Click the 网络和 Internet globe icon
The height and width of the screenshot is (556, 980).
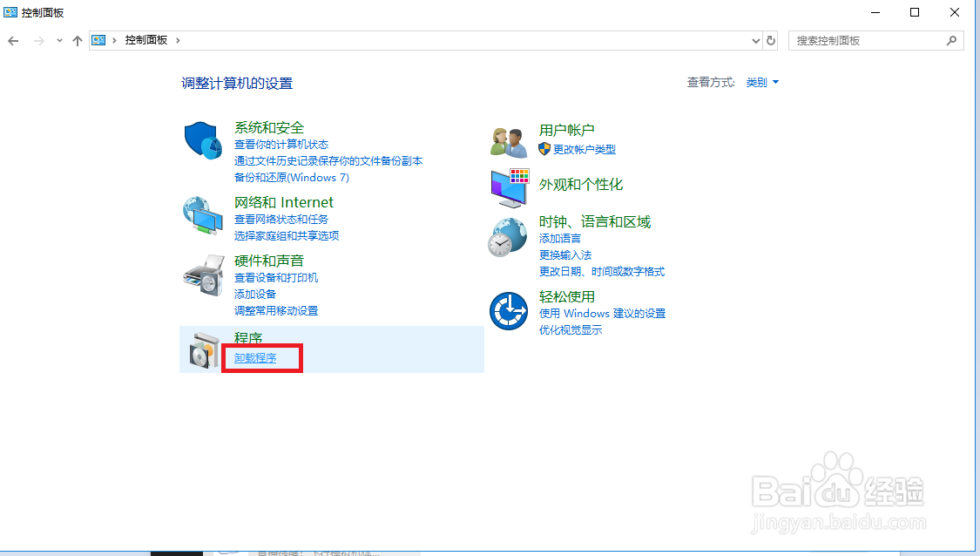202,214
